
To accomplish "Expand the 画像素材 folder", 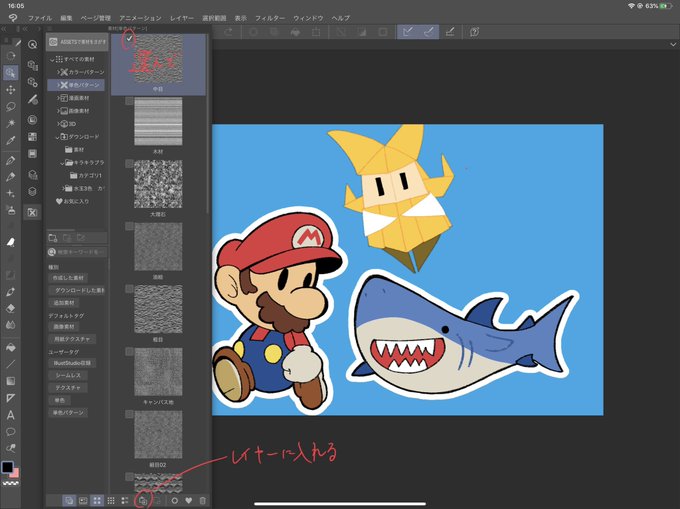I will click(58, 111).
